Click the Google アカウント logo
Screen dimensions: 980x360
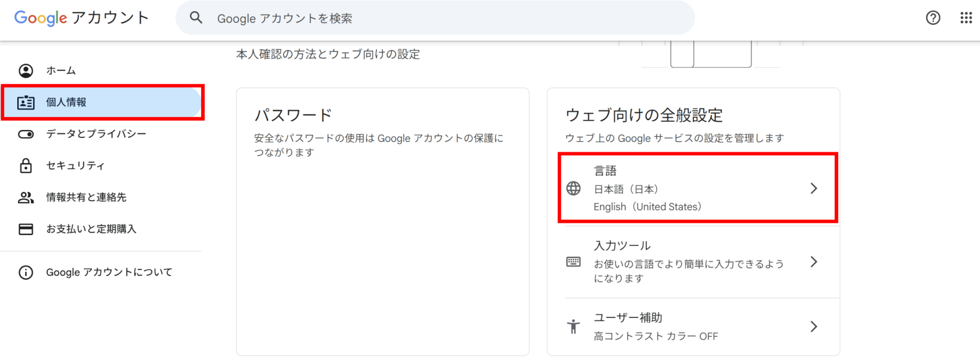81,18
